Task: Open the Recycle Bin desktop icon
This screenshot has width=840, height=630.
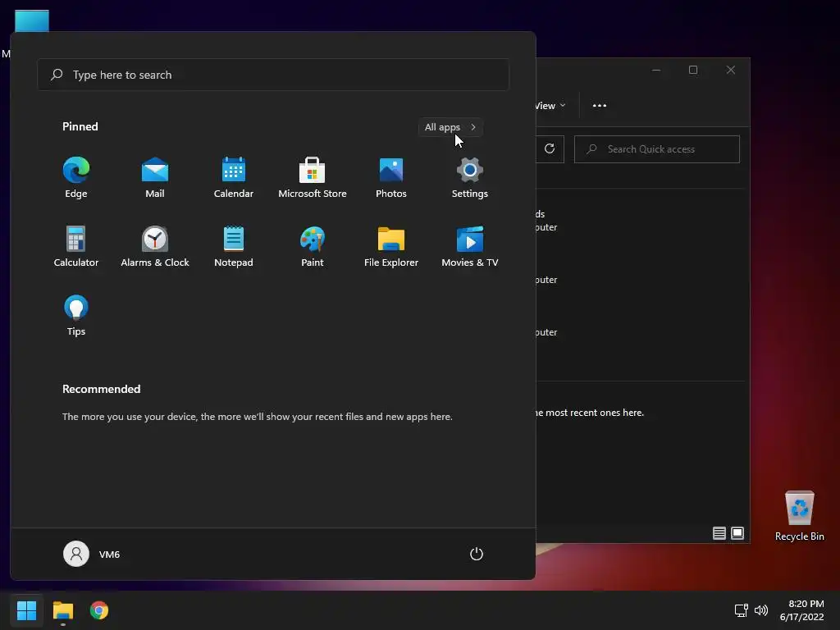Action: click(x=799, y=516)
